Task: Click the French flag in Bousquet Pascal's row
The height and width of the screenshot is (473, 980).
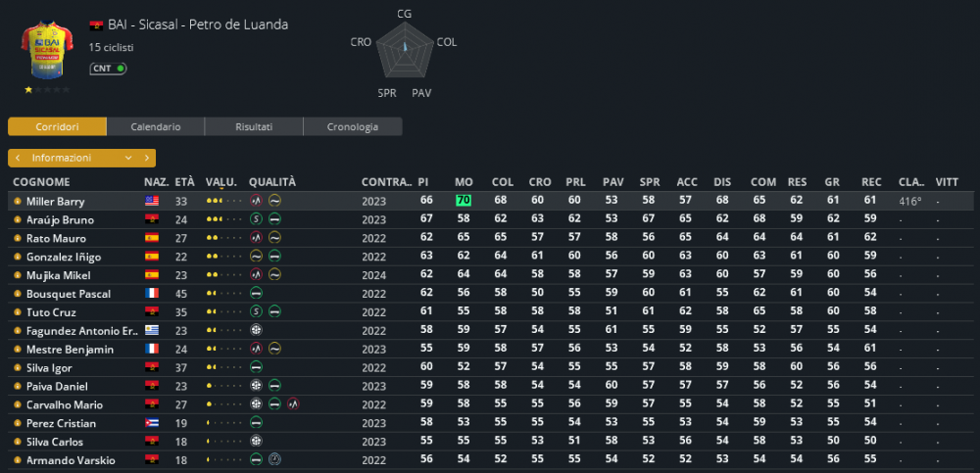Action: click(152, 293)
